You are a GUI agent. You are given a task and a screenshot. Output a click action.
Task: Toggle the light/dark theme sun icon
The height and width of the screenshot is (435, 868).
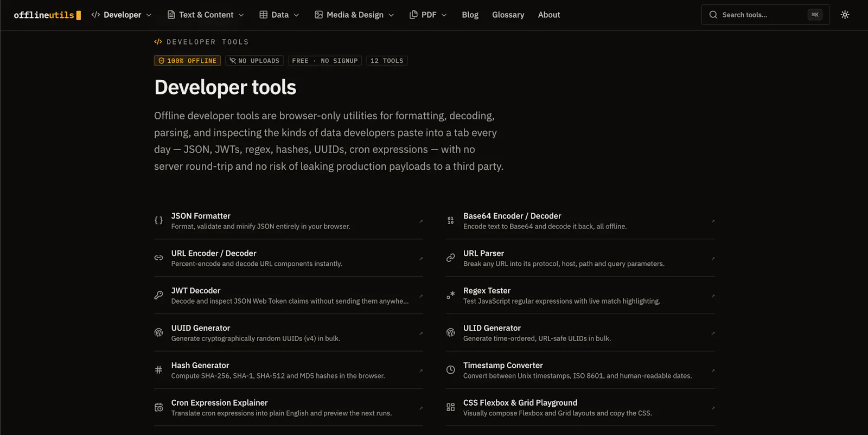845,15
